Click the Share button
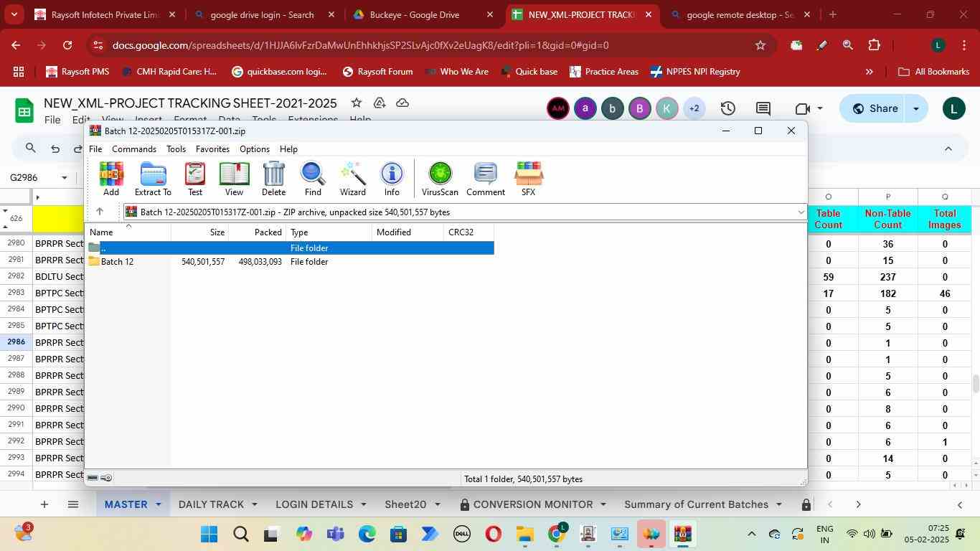The width and height of the screenshot is (980, 551). [875, 109]
